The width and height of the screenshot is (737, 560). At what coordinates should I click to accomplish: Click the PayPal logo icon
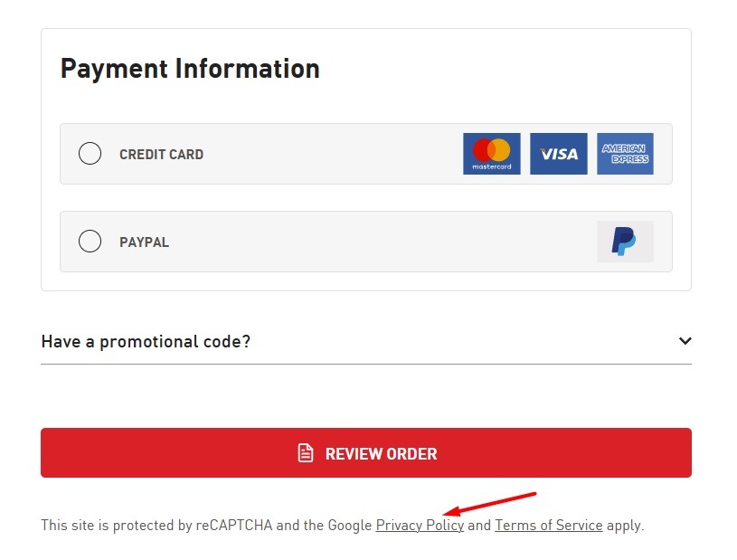pyautogui.click(x=625, y=242)
